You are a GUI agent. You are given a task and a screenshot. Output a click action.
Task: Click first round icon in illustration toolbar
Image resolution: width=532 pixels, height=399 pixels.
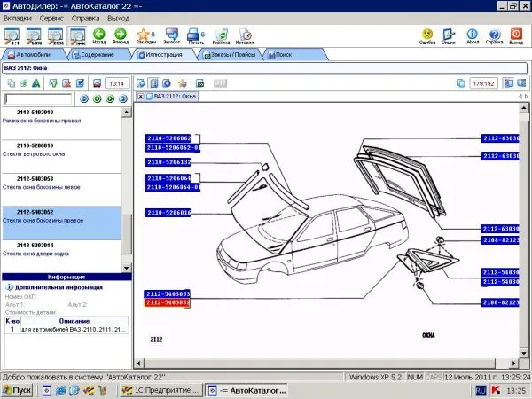coord(140,83)
